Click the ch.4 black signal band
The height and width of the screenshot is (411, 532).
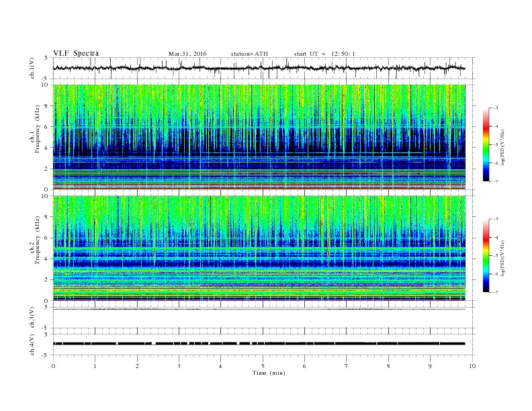[259, 344]
